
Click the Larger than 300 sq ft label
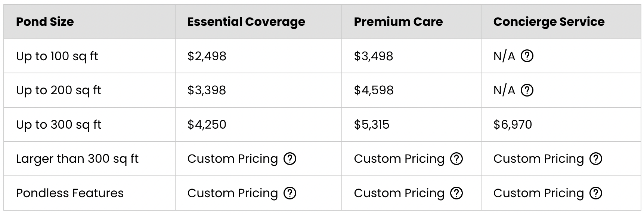point(77,159)
